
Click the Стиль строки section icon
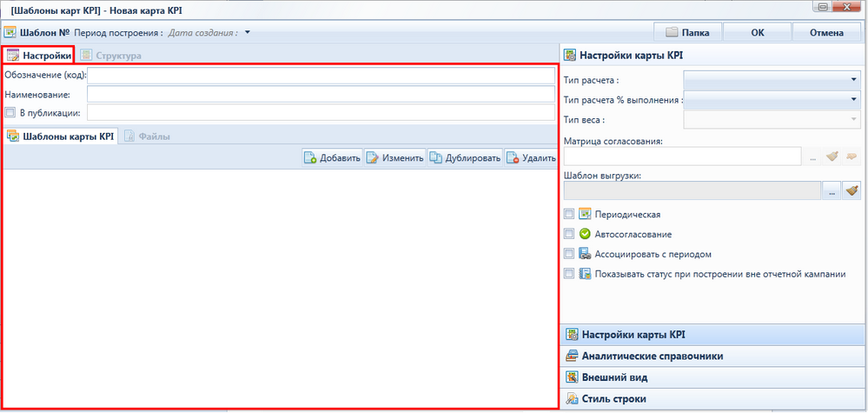572,398
